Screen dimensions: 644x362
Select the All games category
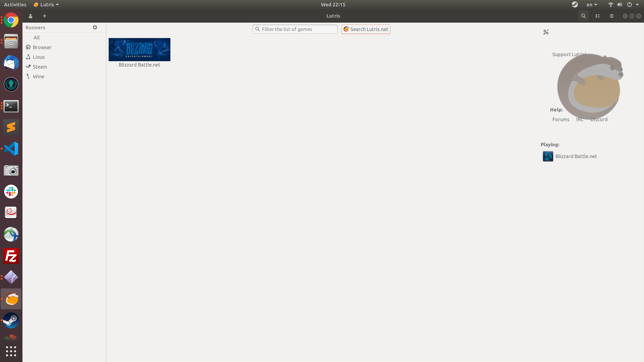point(36,37)
